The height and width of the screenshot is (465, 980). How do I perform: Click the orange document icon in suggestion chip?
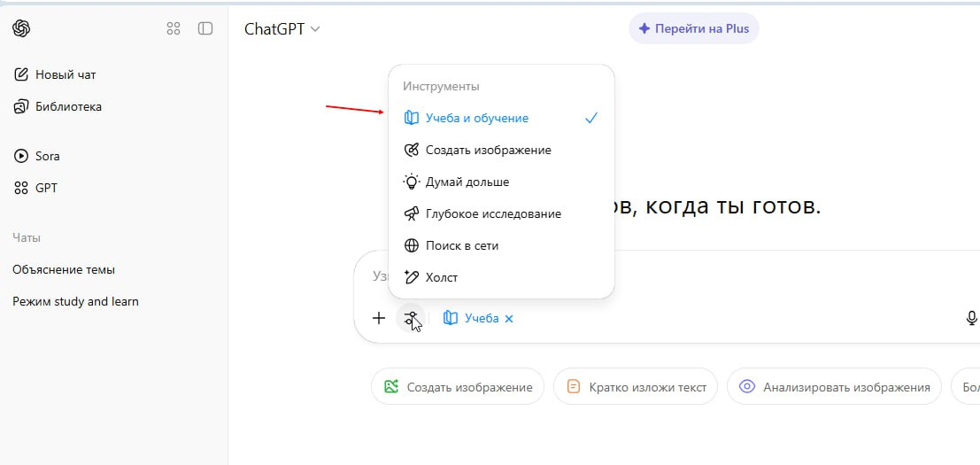click(x=574, y=387)
